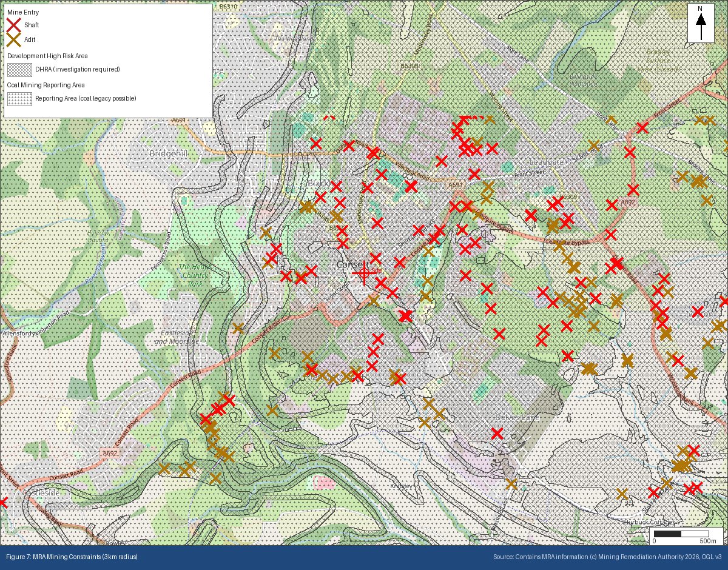
Task: Click the B6310 road label
Action: (229, 7)
